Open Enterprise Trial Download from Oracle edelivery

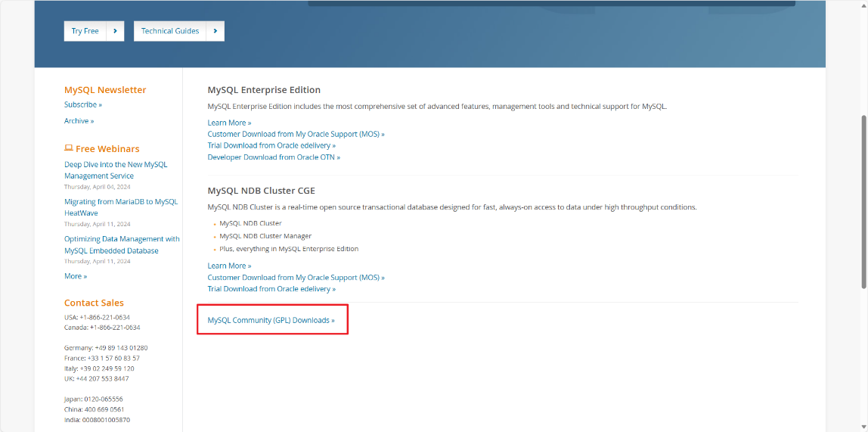[271, 146]
